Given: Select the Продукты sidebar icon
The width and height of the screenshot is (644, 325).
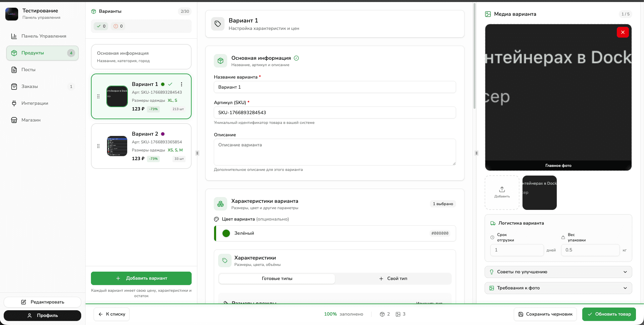Looking at the screenshot, I should (14, 53).
